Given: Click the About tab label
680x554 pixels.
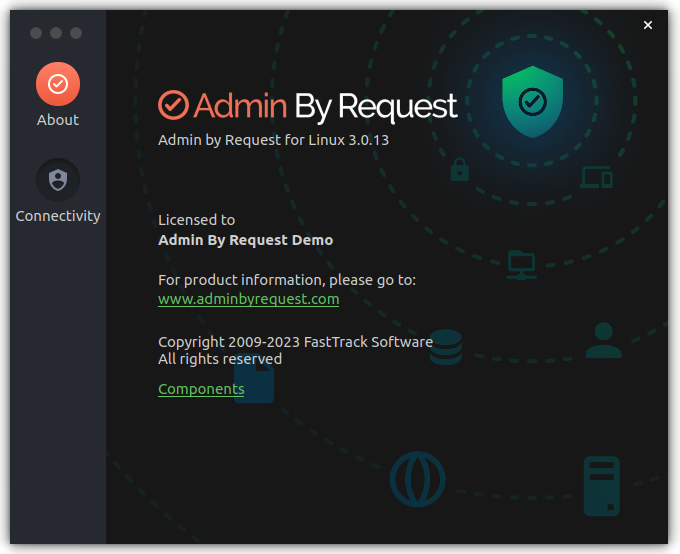Looking at the screenshot, I should coord(58,120).
